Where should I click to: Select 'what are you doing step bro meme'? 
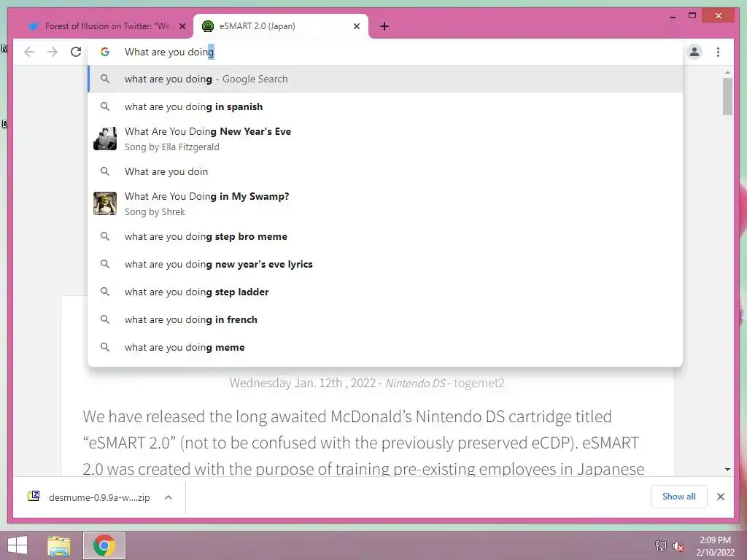click(385, 237)
